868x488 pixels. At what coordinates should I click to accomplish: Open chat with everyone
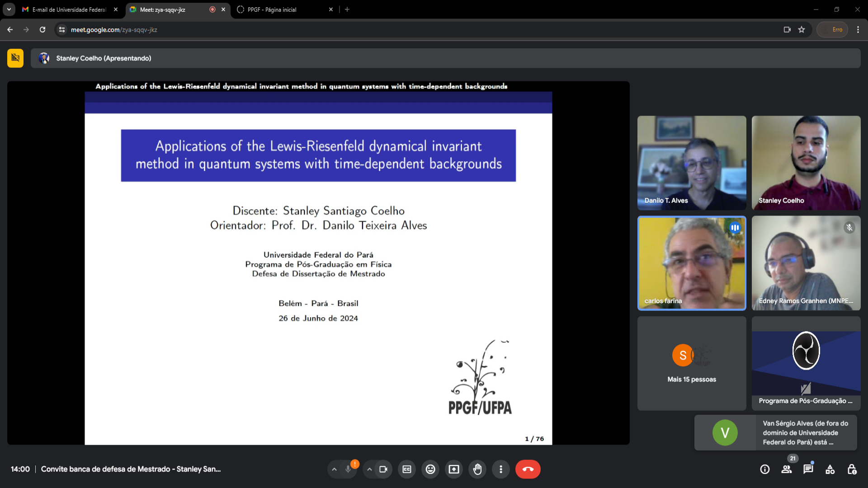808,469
